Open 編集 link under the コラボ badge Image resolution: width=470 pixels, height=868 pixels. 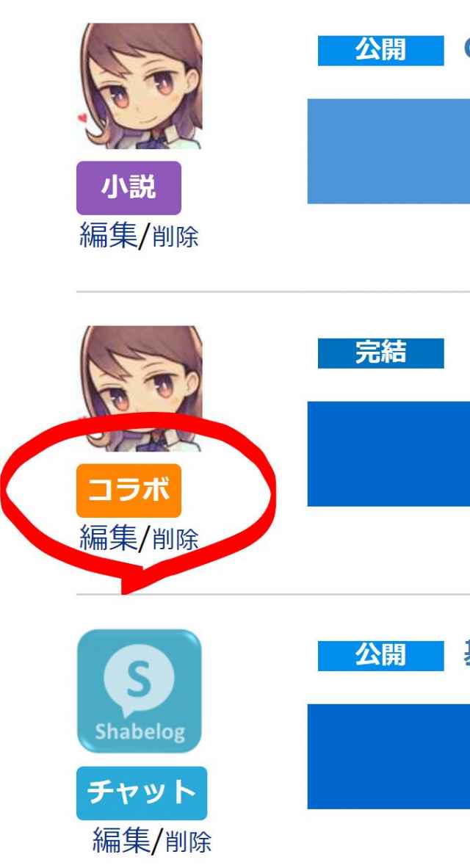pos(108,538)
